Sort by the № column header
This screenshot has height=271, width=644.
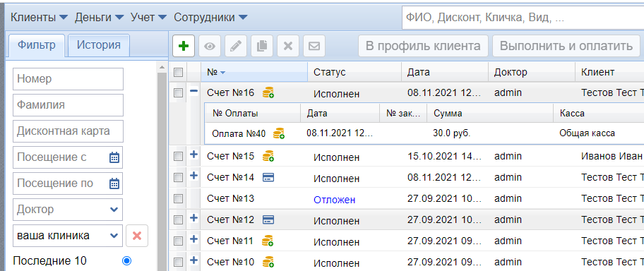[254, 72]
